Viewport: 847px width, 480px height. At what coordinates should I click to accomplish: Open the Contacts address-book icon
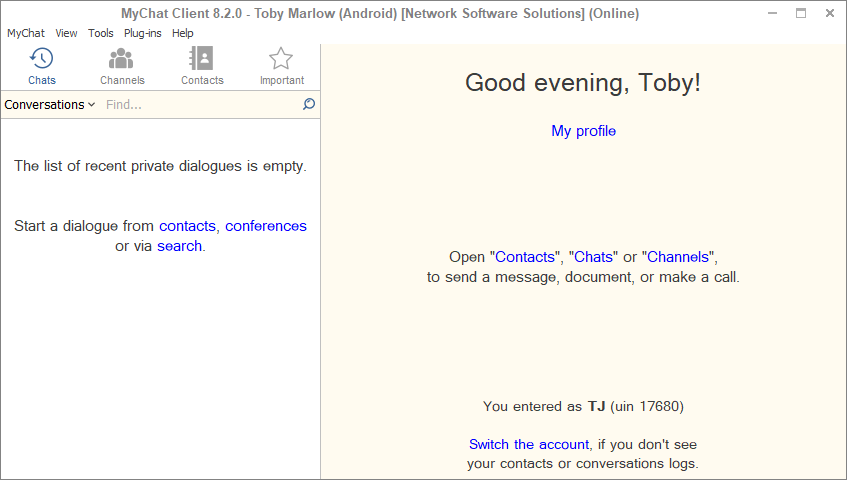coord(201,58)
